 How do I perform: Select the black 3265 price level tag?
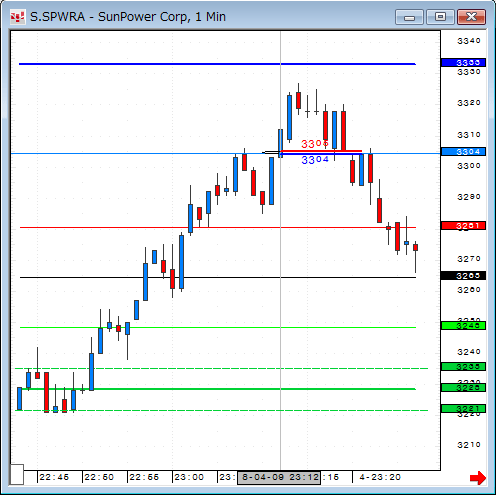pyautogui.click(x=463, y=276)
